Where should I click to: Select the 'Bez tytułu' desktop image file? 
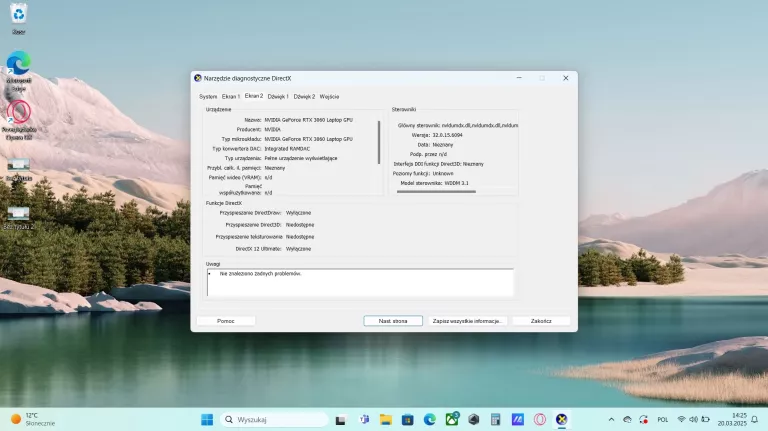tap(19, 169)
